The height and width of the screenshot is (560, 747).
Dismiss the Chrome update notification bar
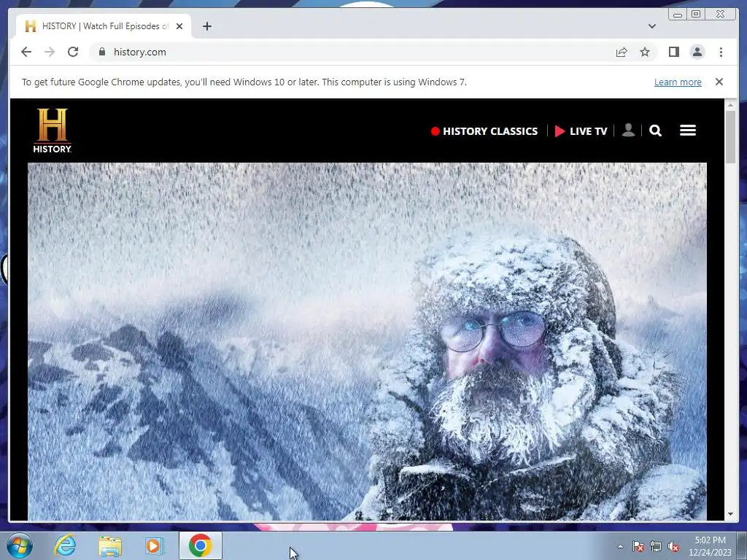719,82
